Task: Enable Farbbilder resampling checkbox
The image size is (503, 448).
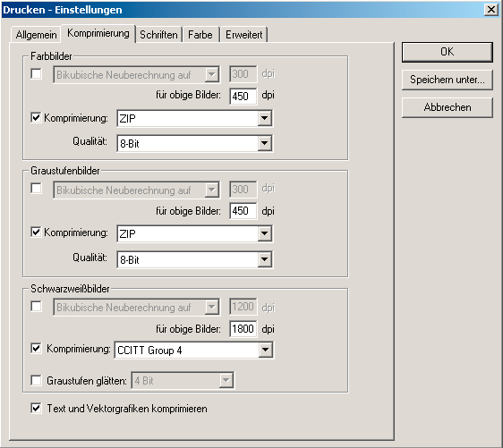Action: coord(37,74)
